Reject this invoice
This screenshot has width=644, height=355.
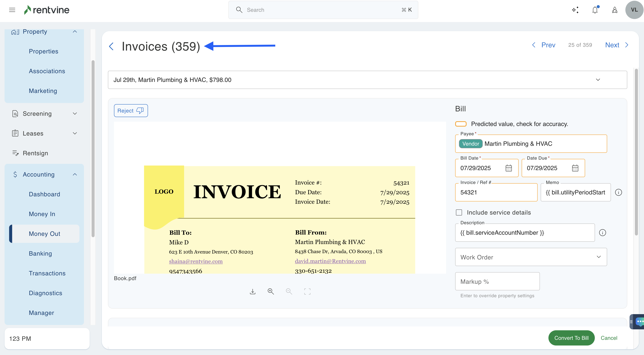click(x=131, y=111)
